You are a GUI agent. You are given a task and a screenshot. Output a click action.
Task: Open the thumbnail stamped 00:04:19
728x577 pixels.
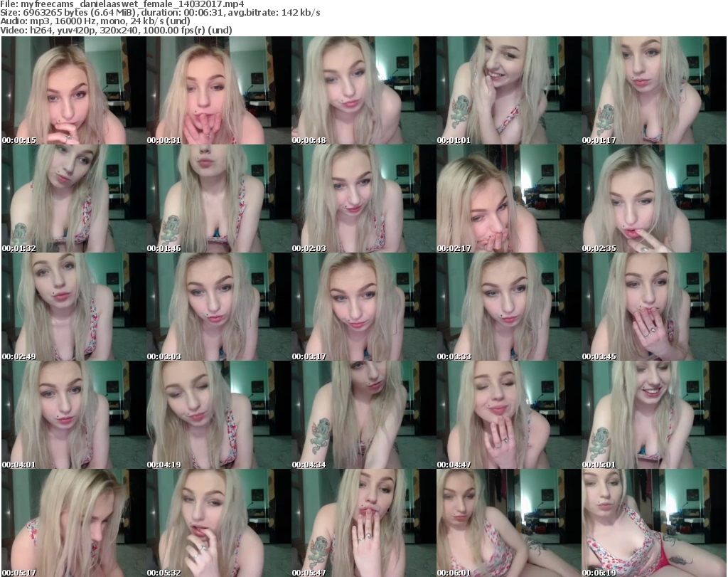[219, 415]
